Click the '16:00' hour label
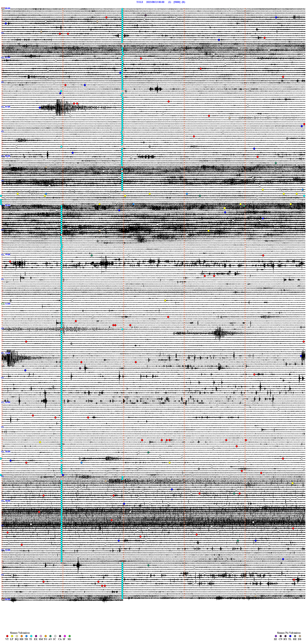This screenshot has width=307, height=644. [x=8, y=403]
